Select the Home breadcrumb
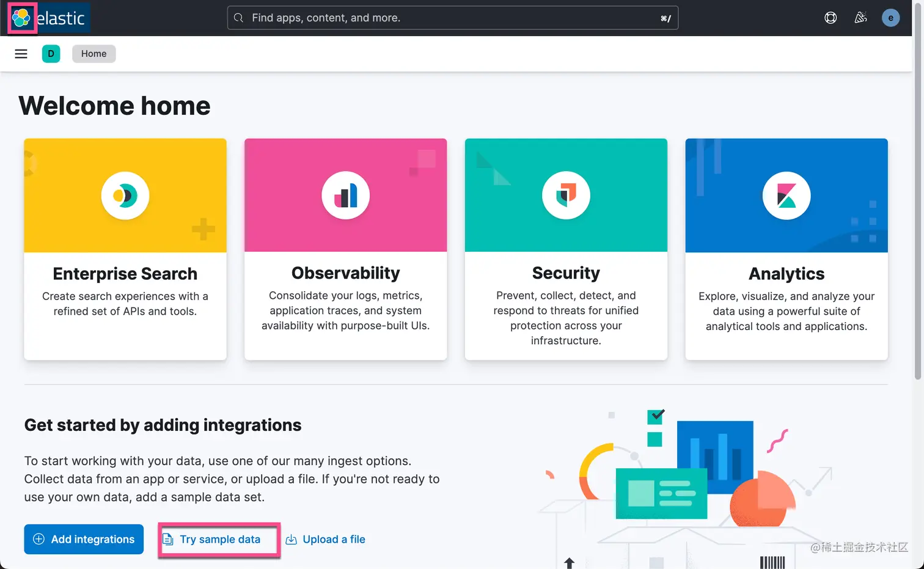 pos(94,54)
